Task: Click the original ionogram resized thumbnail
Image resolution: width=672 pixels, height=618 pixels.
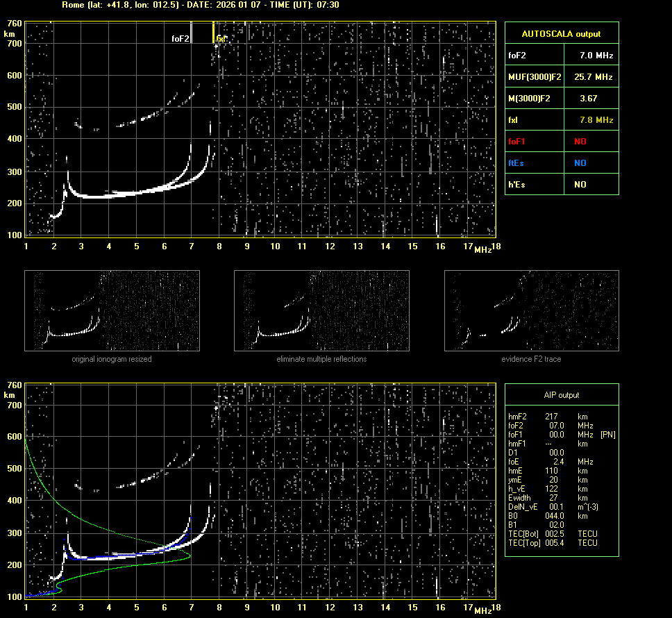Action: click(x=112, y=310)
